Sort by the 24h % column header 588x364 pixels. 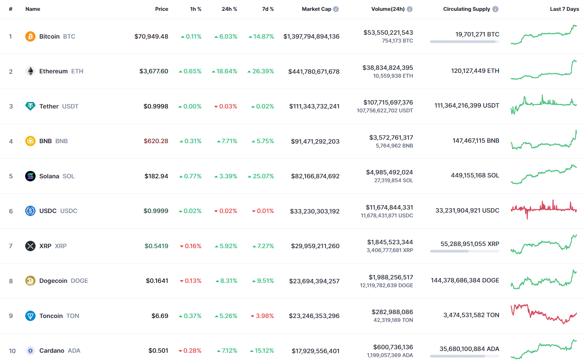pos(229,9)
